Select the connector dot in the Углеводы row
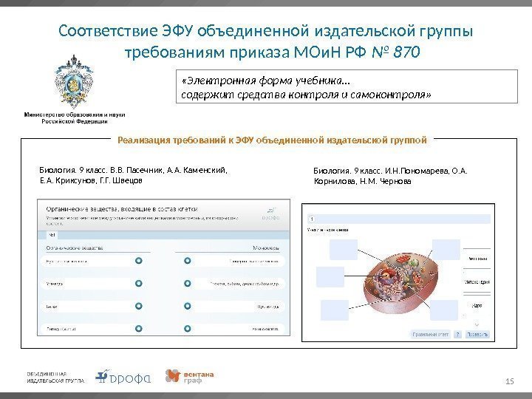 coord(138,283)
